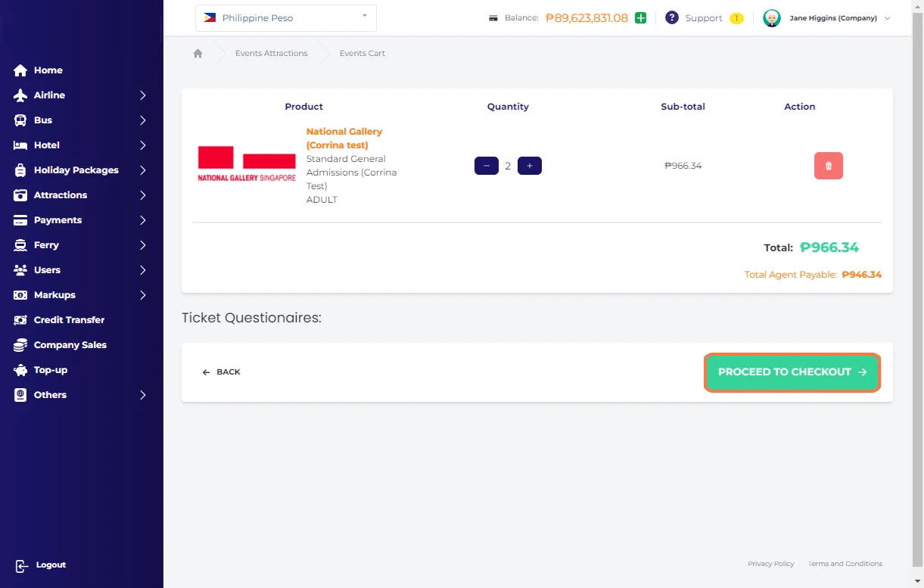Go to Home in sidebar
This screenshot has width=924, height=588.
pos(48,70)
